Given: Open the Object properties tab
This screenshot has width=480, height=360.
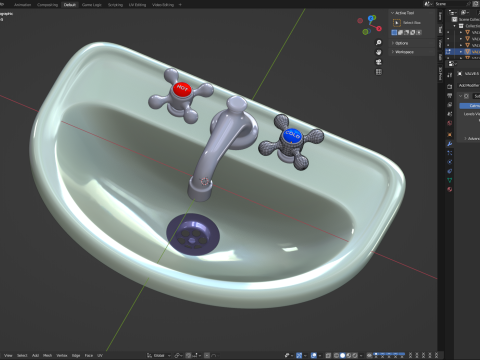Looking at the screenshot, I should [450, 135].
